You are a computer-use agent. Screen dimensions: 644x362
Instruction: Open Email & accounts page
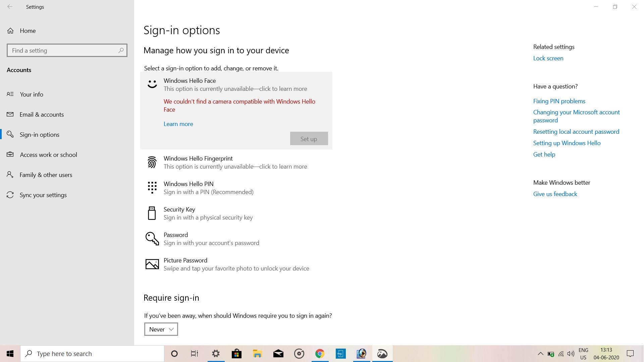click(67, 115)
